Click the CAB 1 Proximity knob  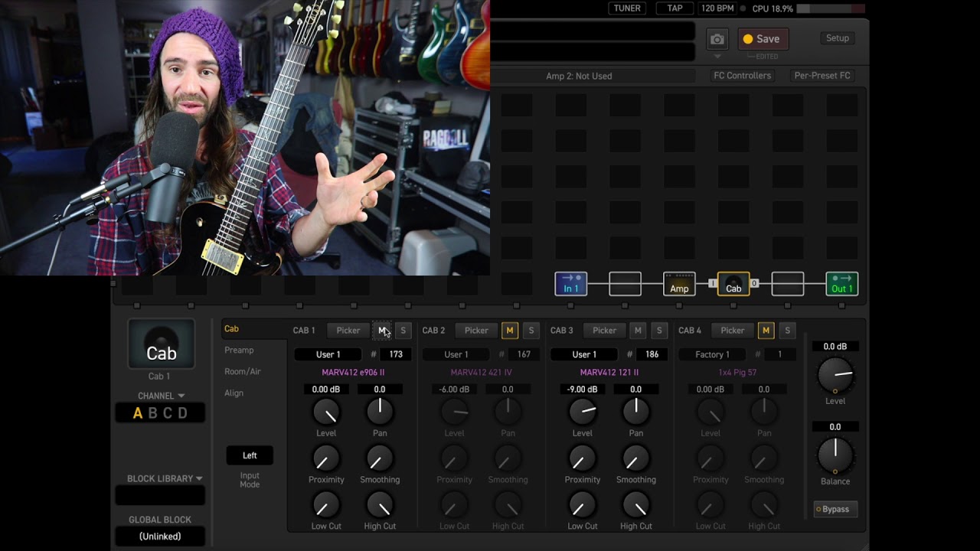326,459
